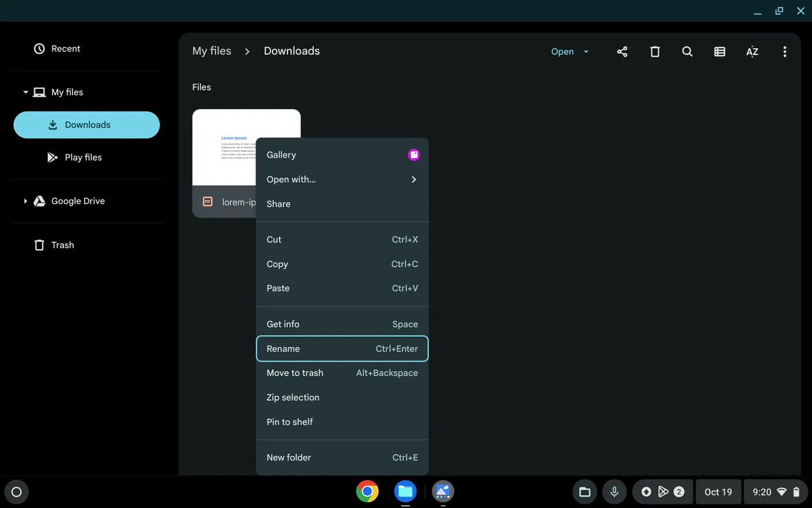Go to My files breadcrumb
Viewport: 812px width, 508px height.
[x=212, y=51]
